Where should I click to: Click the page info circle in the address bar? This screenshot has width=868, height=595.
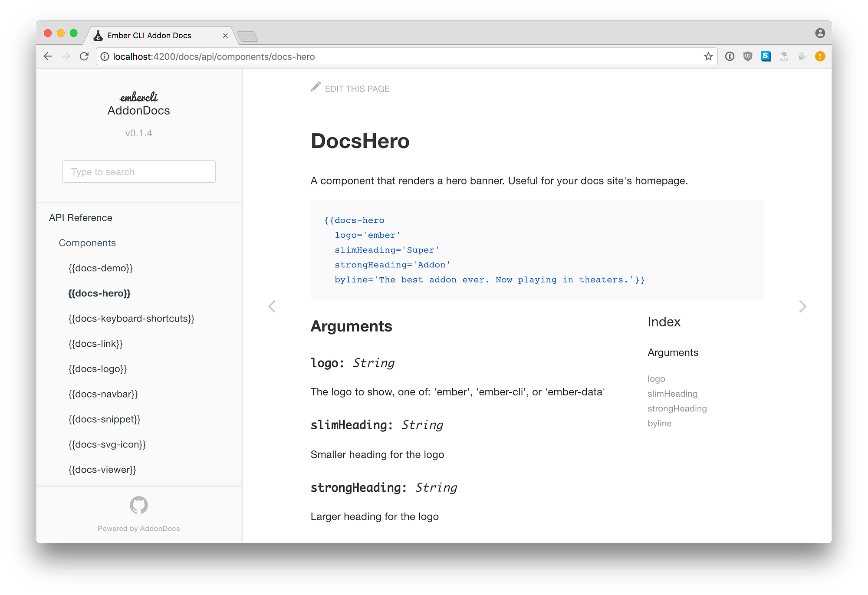coord(105,56)
